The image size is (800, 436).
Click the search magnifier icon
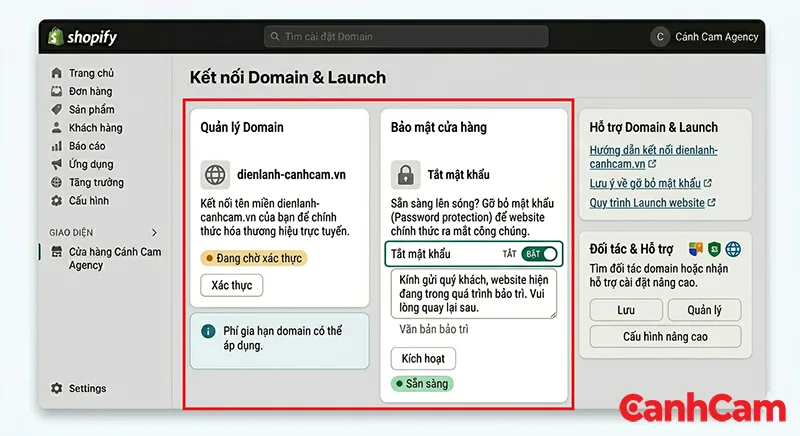point(275,36)
